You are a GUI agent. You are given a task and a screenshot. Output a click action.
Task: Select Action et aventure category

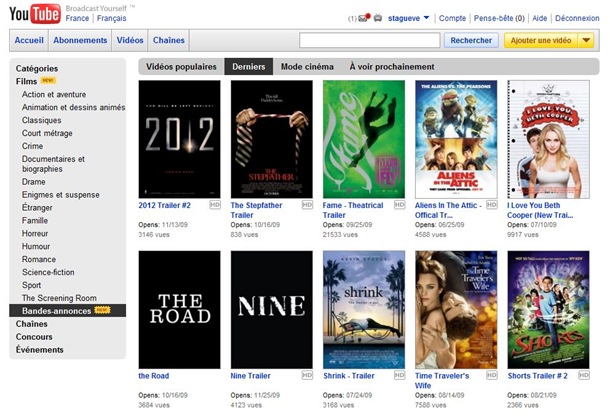(54, 94)
